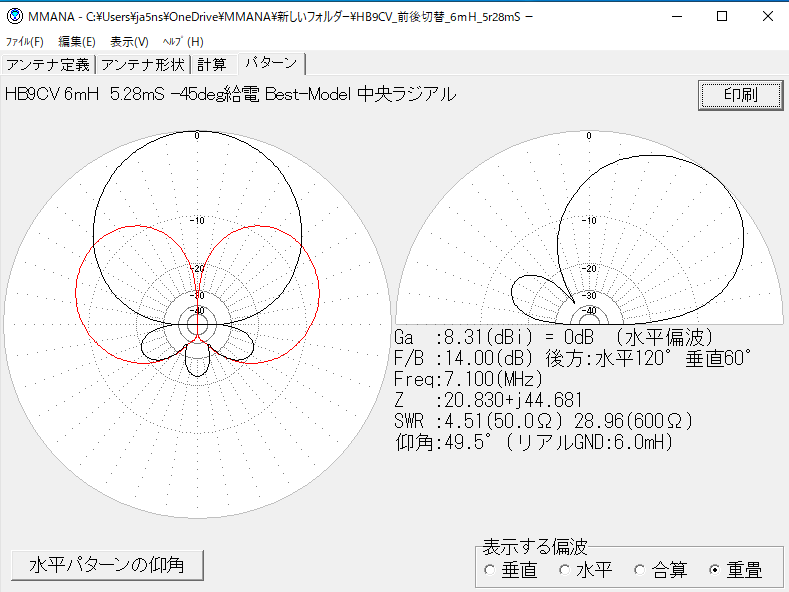This screenshot has height=592, width=789.
Task: Click the F/B :14.00(dB) readout line
Action: 572,358
